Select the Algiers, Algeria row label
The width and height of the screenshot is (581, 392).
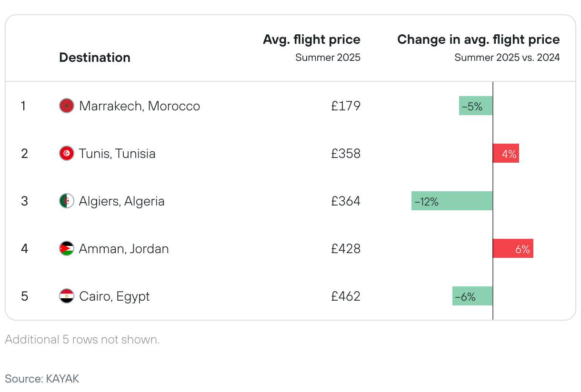point(122,201)
